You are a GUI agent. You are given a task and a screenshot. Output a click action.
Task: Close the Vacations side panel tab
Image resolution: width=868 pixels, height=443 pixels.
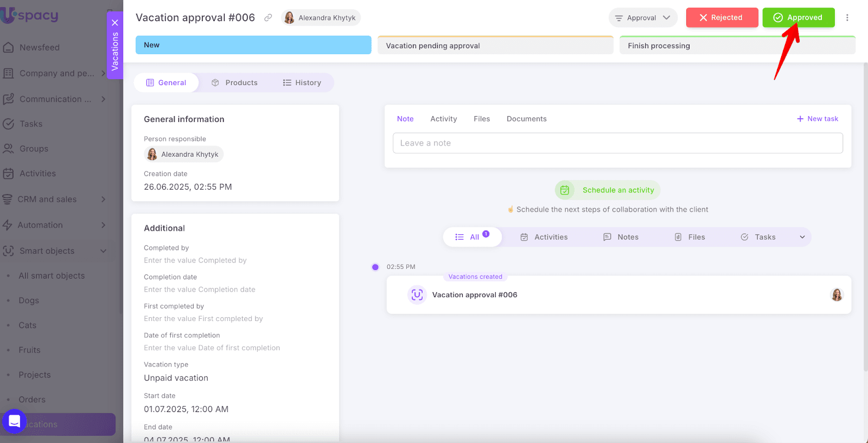click(x=115, y=23)
